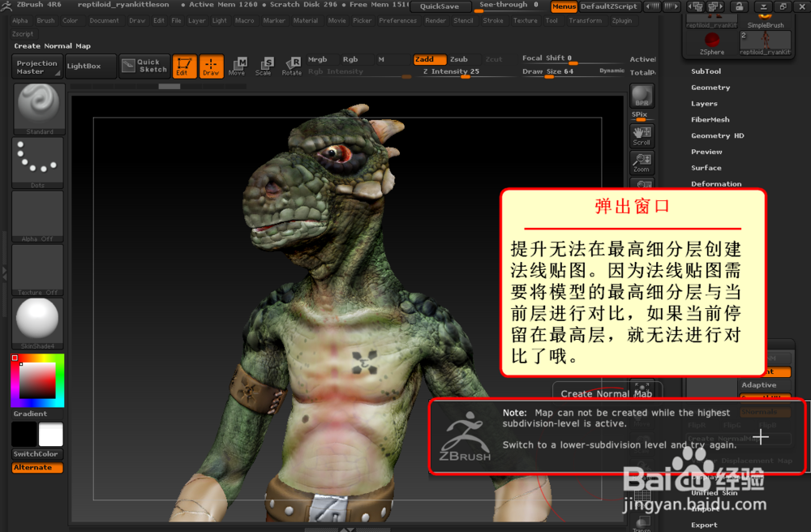Select the Scale transform tool
Viewport: 811px width, 532px height.
pos(264,66)
